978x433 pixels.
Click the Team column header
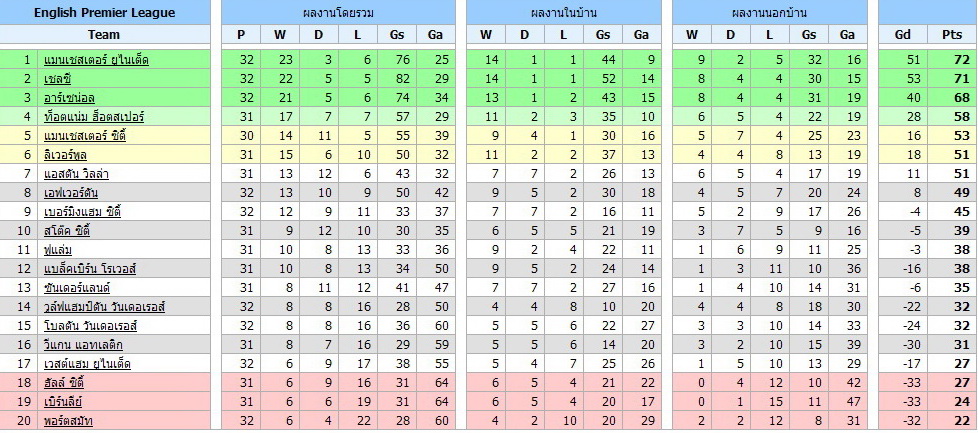point(104,34)
